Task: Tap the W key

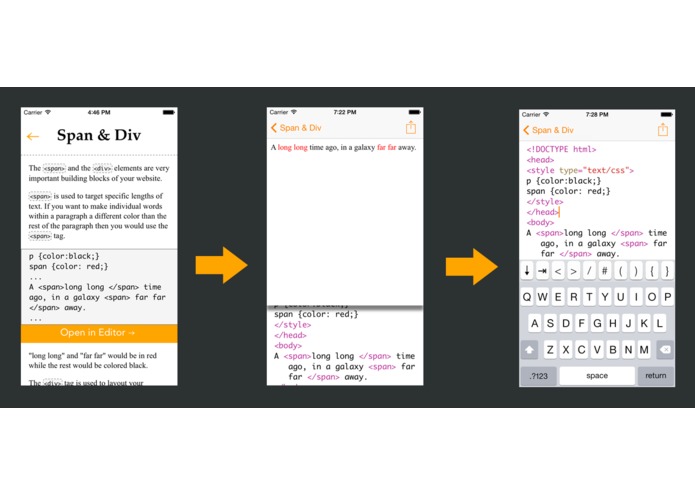Action: click(542, 297)
